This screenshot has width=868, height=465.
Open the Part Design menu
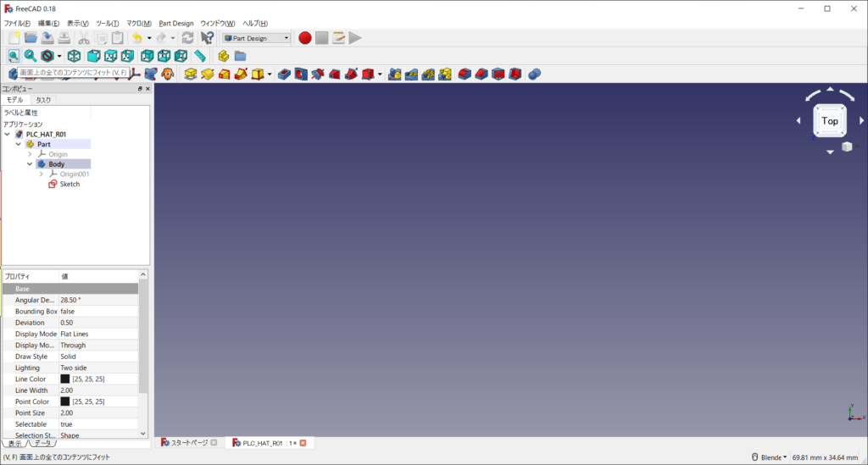point(176,23)
